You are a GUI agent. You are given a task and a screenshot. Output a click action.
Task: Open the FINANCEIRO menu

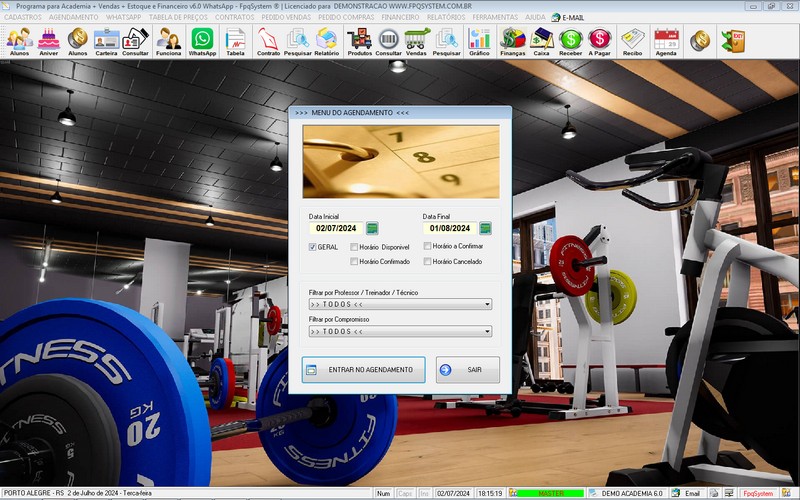coord(401,17)
